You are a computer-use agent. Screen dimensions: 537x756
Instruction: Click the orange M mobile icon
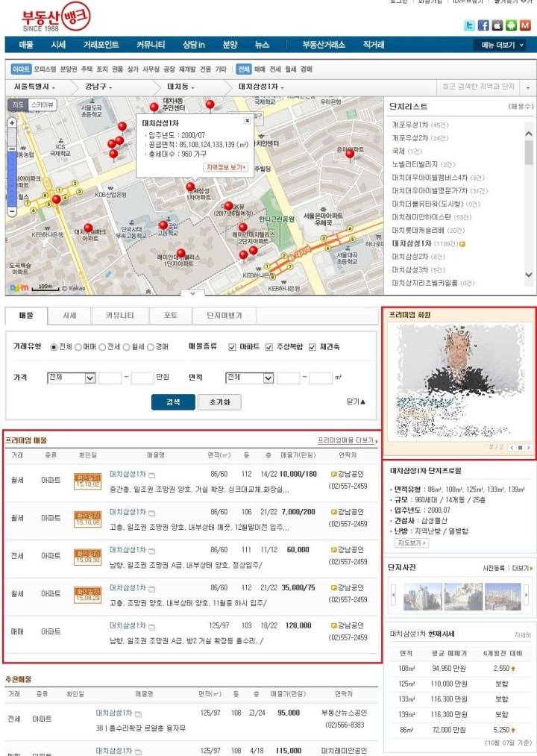click(525, 25)
